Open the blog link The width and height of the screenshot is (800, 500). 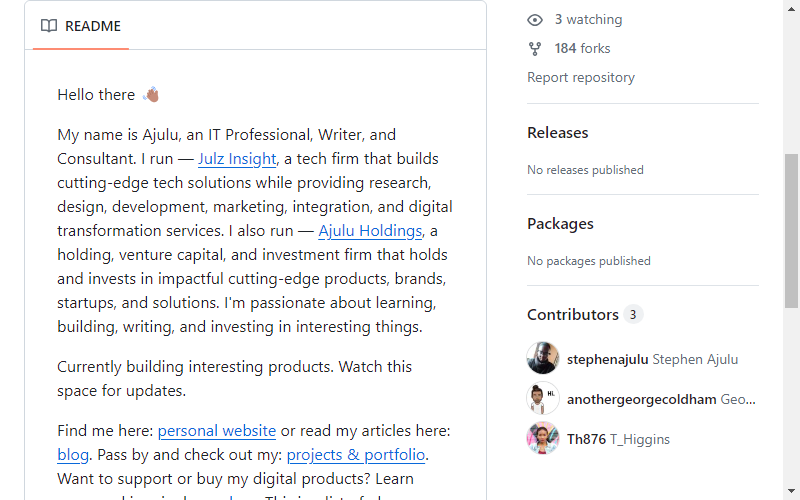[72, 455]
